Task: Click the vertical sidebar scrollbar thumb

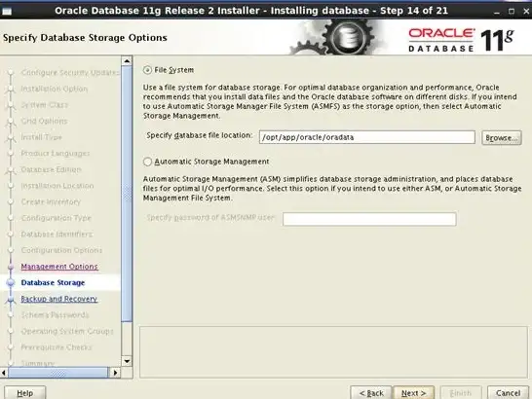Action: (x=127, y=194)
